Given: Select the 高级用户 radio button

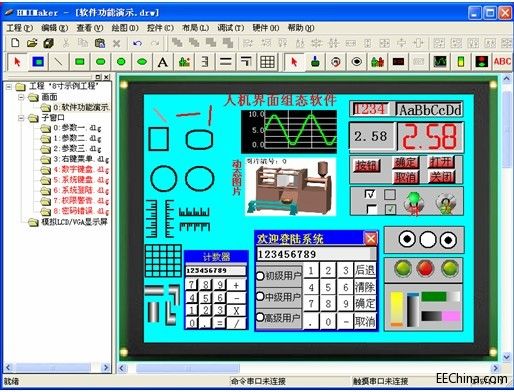Looking at the screenshot, I should tap(260, 317).
